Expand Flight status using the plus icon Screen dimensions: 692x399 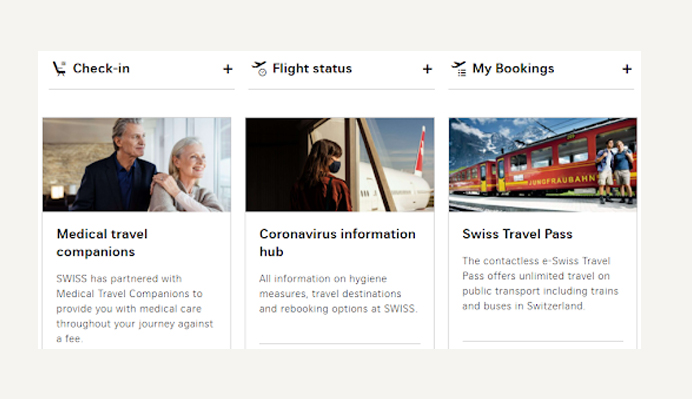click(427, 69)
